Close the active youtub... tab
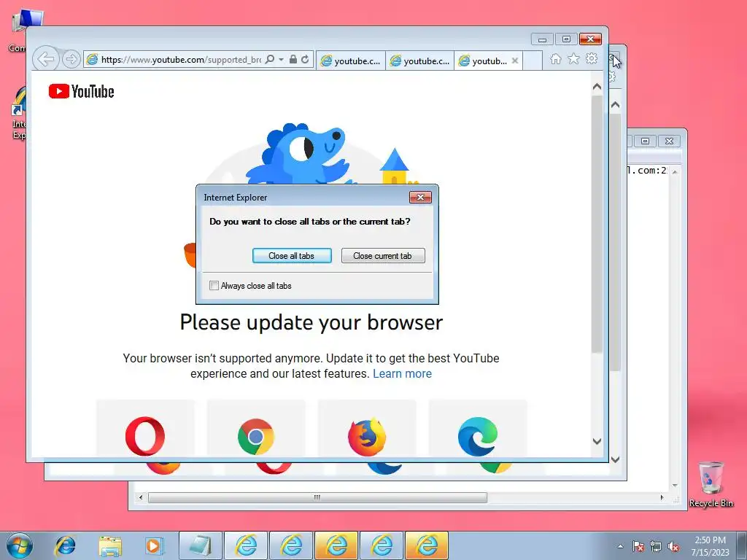The width and height of the screenshot is (747, 560). click(515, 61)
